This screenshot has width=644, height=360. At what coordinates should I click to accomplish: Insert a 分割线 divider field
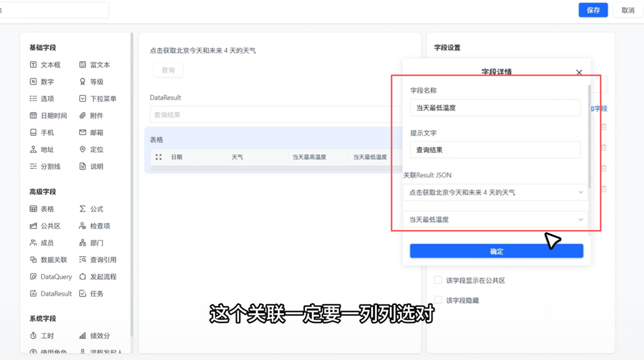pos(45,166)
